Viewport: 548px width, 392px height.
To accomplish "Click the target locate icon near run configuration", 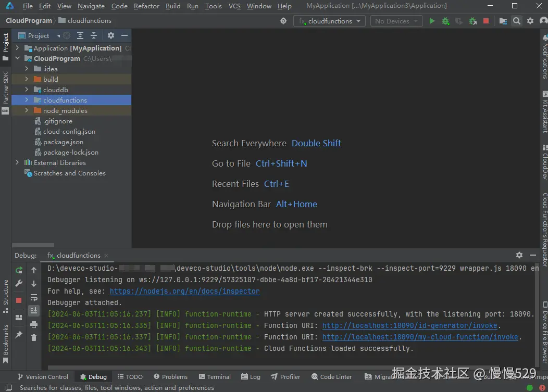I will click(283, 21).
